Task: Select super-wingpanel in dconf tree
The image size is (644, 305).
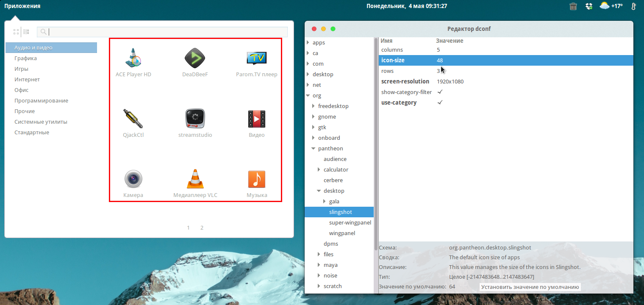Action: [x=350, y=222]
